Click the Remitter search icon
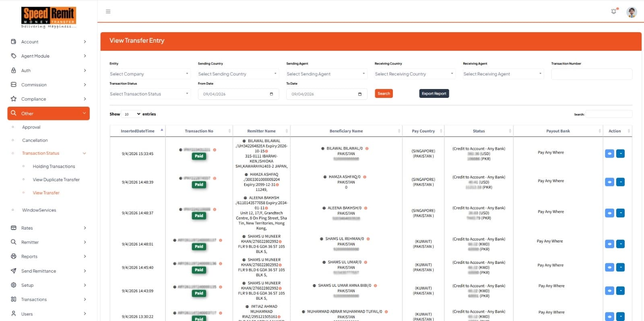 tap(14, 242)
